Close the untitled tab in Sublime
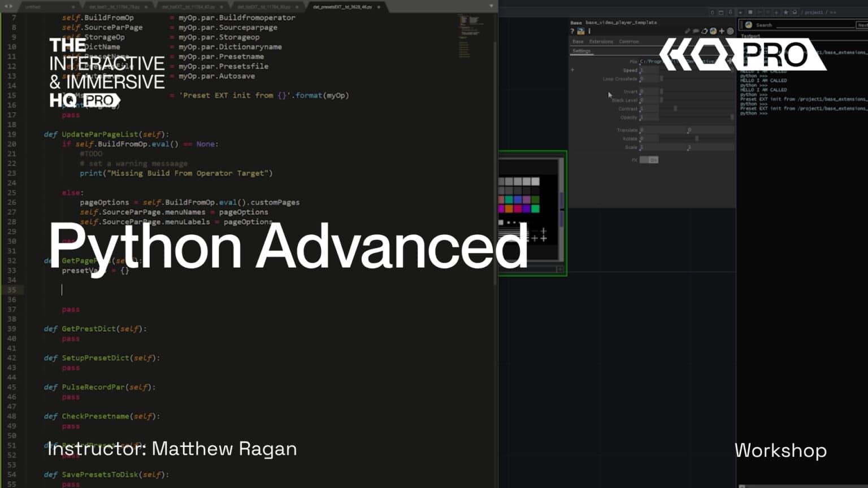The height and width of the screenshot is (488, 868). click(73, 7)
